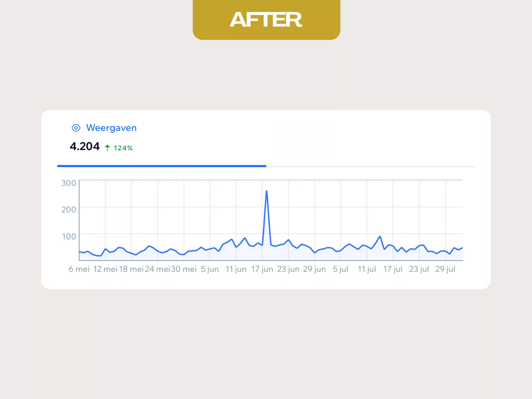Click the 11 jul date label
Viewport: 532px width, 399px height.
(367, 269)
